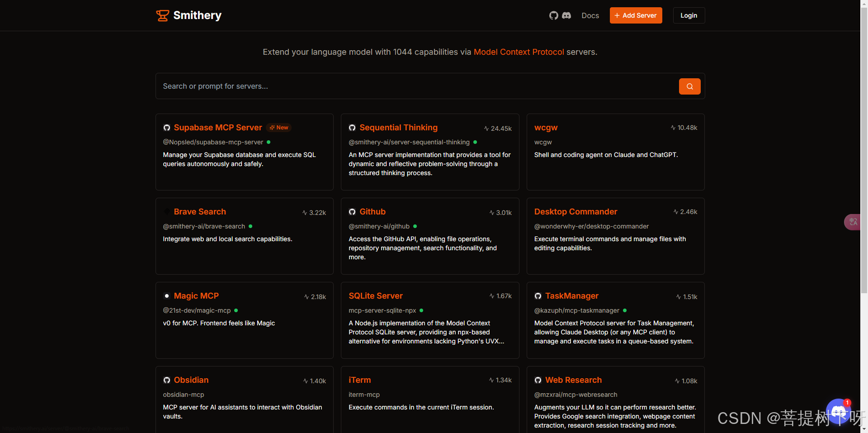Screen dimensions: 868x433
Task: Open the Github server title
Action: click(373, 212)
